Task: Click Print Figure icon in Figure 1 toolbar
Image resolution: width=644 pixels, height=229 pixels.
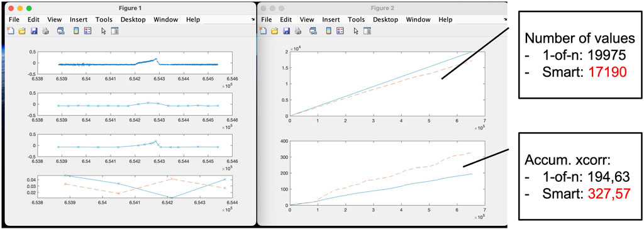Action: coord(45,31)
